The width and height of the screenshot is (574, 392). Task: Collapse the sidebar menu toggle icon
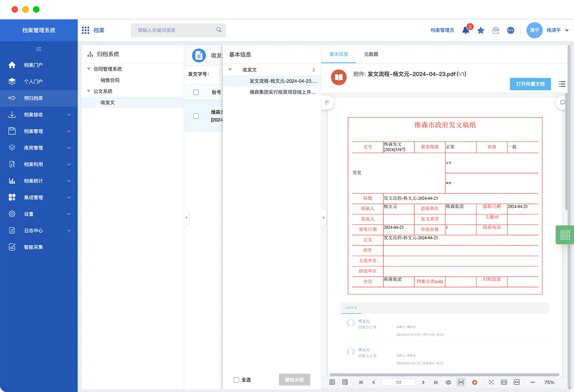(x=39, y=49)
